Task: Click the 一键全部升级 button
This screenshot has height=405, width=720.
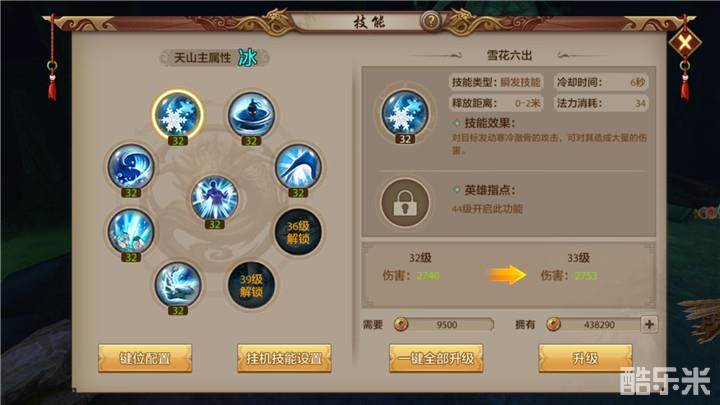Action: point(436,358)
